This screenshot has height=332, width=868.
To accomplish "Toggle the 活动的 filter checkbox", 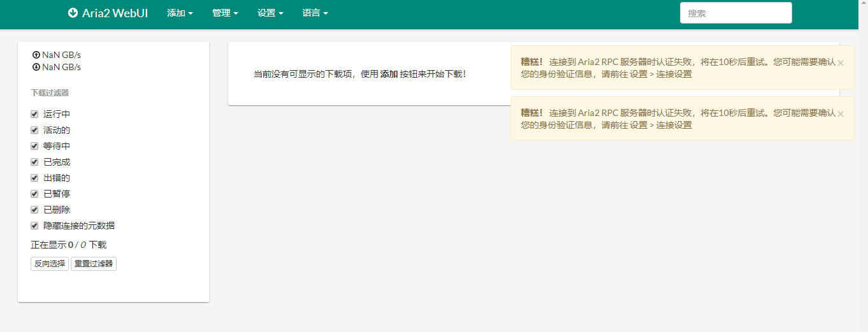I will tap(34, 130).
